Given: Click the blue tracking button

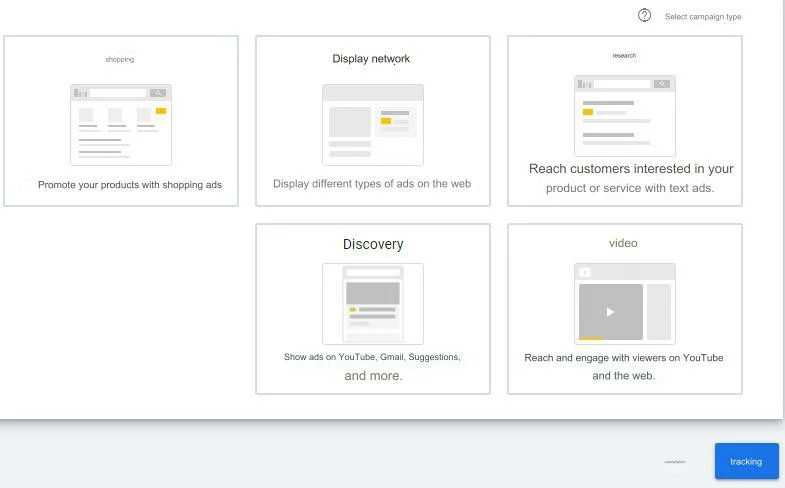Looking at the screenshot, I should point(746,461).
